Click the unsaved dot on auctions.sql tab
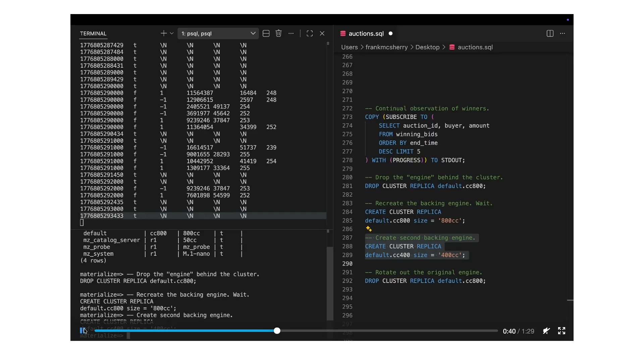The height and width of the screenshot is (362, 644). (x=390, y=34)
